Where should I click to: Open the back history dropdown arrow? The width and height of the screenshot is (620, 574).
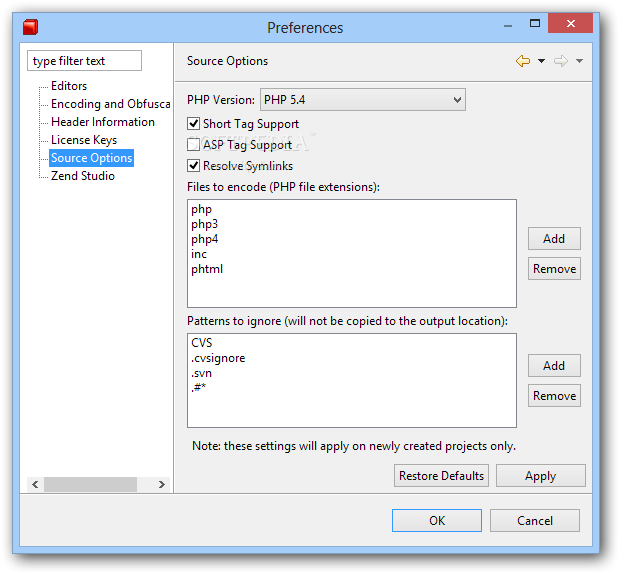(541, 61)
